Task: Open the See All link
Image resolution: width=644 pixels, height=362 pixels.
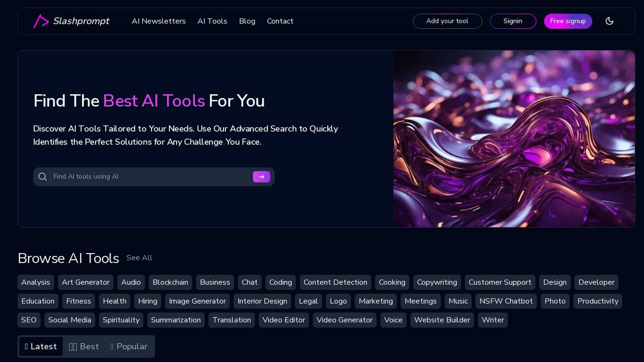Action: (x=139, y=258)
